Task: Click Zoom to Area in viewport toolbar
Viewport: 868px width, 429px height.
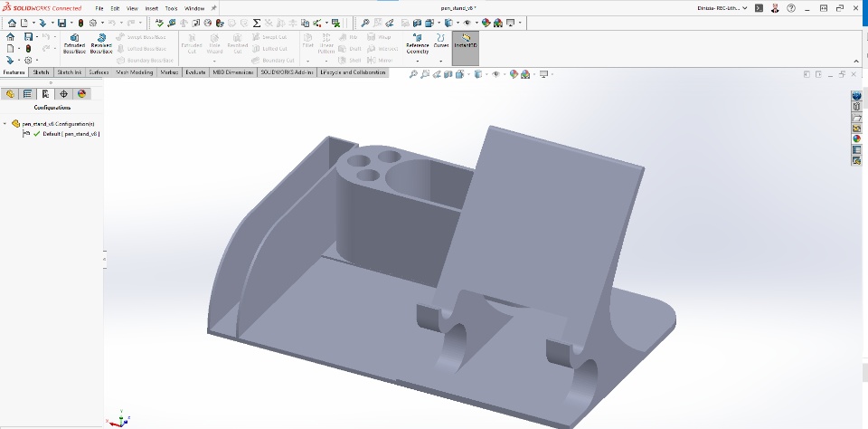Action: click(425, 74)
